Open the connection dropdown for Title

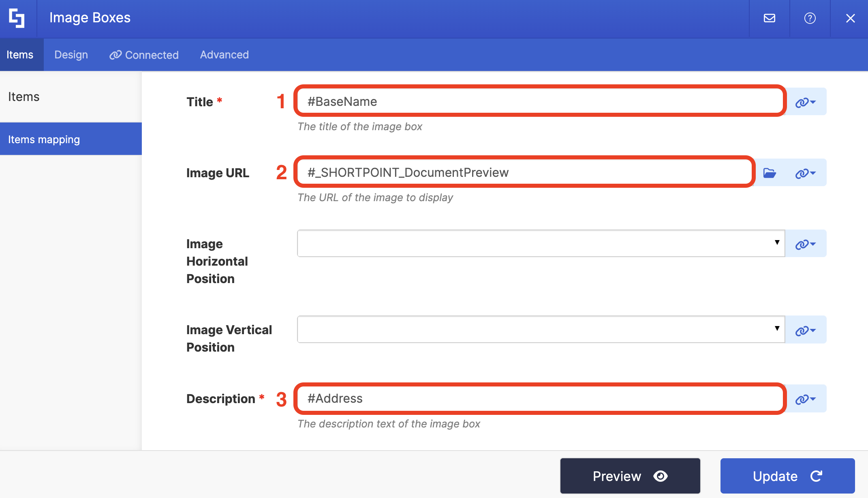tap(806, 102)
